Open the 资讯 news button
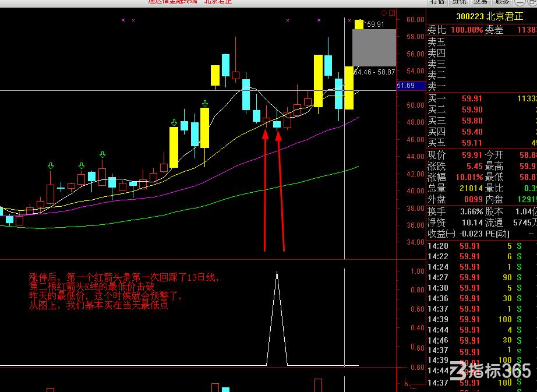This screenshot has width=537, height=392. (x=459, y=2)
